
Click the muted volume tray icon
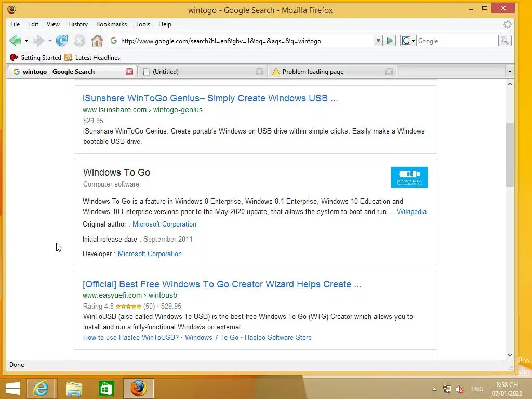[460, 389]
